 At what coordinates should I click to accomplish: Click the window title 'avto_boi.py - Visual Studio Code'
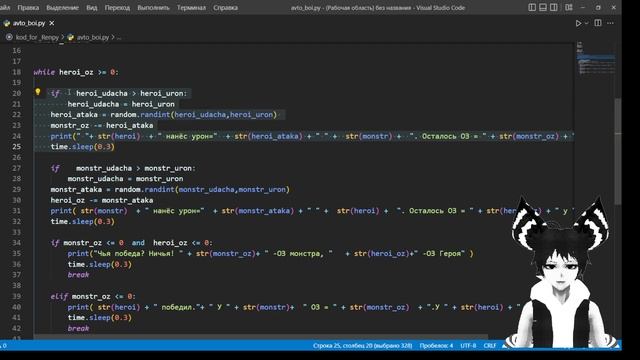click(378, 8)
